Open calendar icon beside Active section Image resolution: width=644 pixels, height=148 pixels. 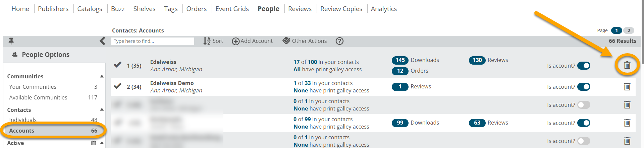(x=94, y=143)
